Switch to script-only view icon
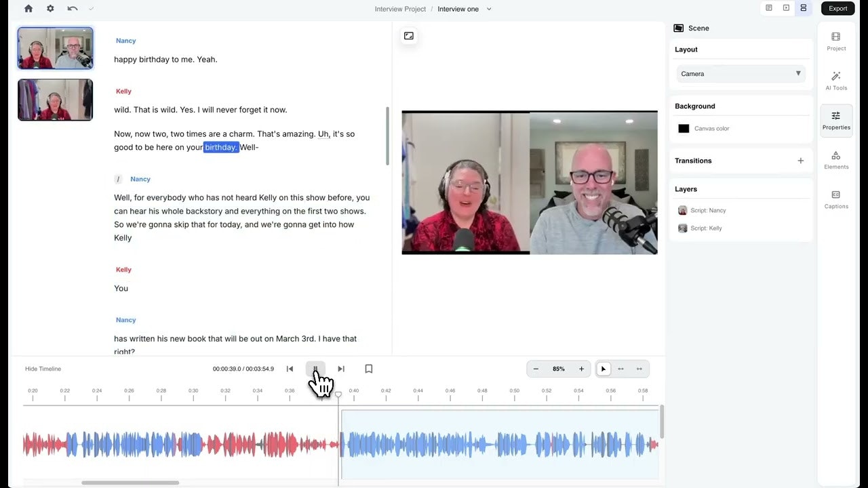 769,8
